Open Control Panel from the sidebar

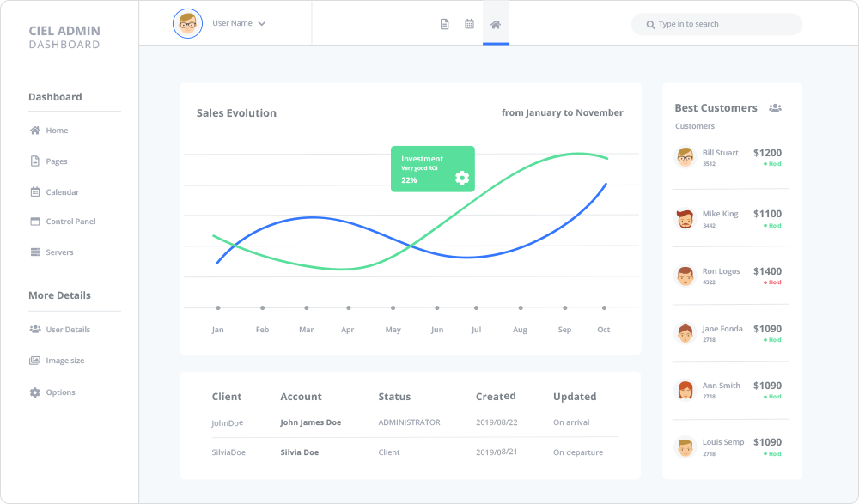click(x=70, y=222)
